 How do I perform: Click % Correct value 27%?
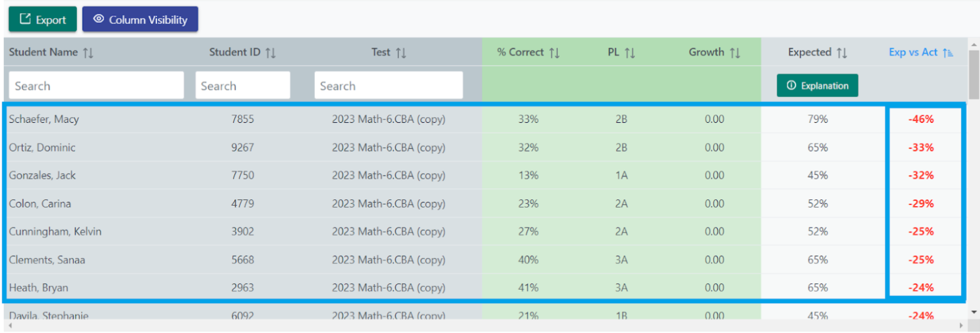coord(528,232)
